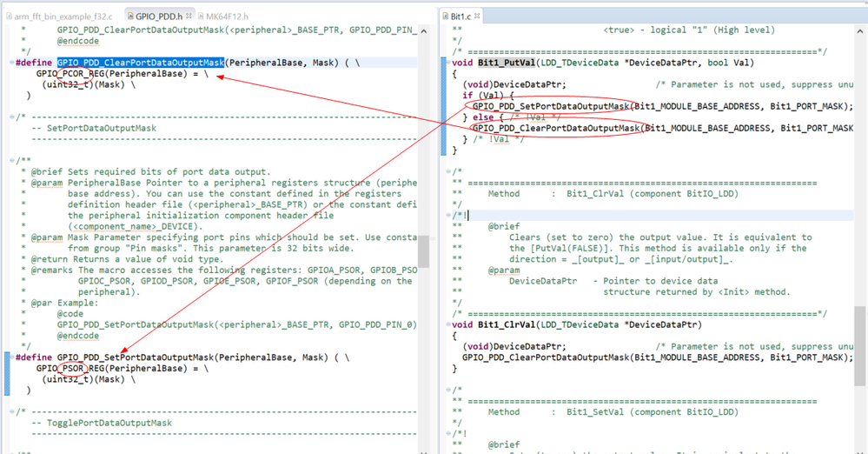This screenshot has width=868, height=454.
Task: Click Bit1.c scrollbar up arrow
Action: click(x=859, y=31)
